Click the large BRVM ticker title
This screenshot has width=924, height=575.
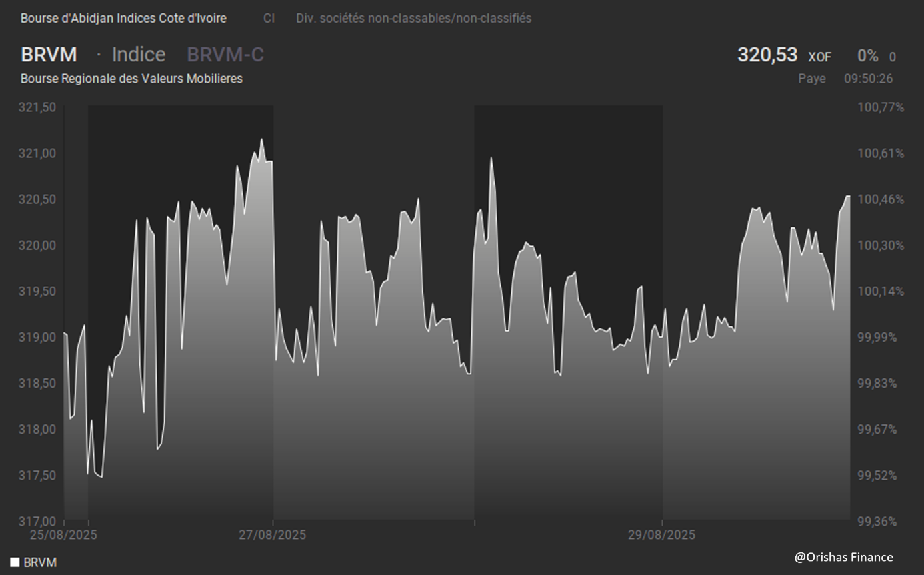coord(49,55)
